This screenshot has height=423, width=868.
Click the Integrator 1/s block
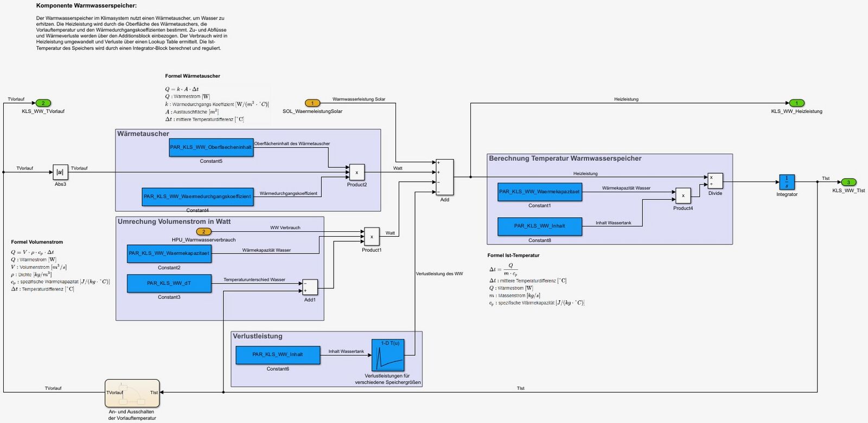pos(787,182)
